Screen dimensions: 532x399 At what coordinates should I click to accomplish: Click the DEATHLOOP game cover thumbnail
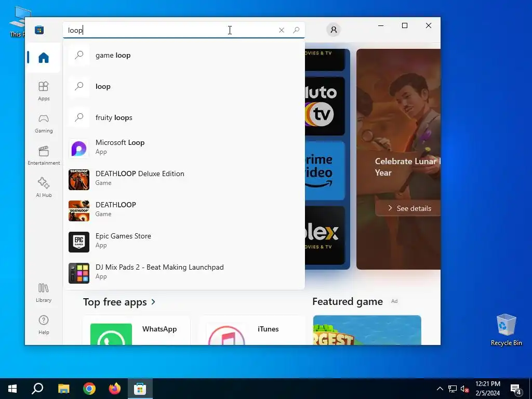(x=79, y=211)
